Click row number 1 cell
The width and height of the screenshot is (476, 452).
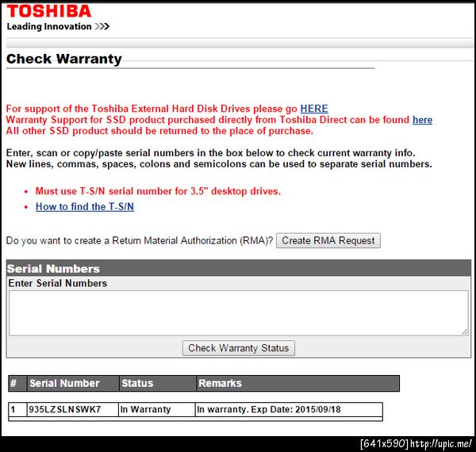coord(17,409)
